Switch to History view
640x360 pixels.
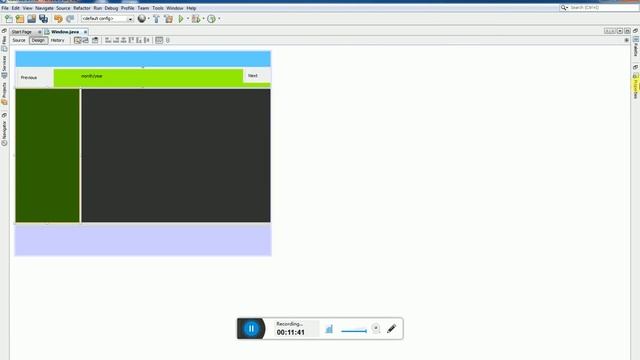(x=58, y=40)
